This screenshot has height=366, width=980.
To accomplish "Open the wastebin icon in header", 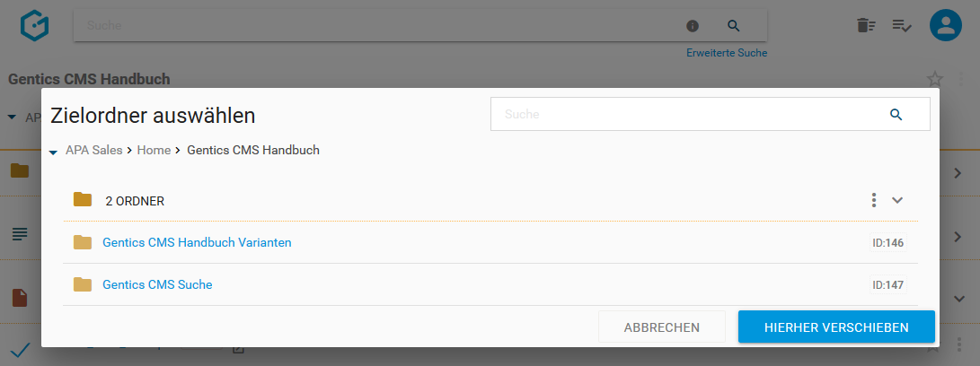I will tap(866, 26).
